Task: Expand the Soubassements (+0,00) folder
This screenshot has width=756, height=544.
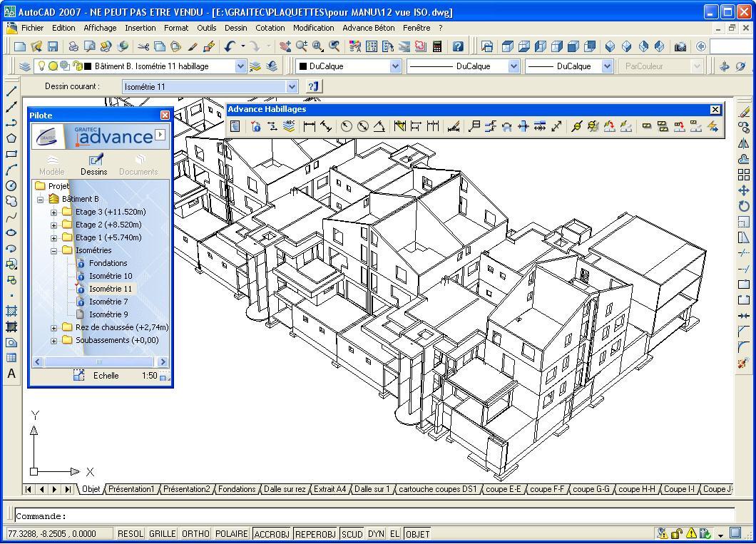Action: pos(54,341)
